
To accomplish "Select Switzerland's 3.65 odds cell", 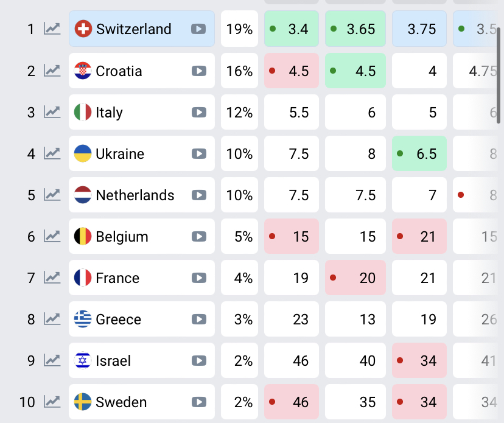I will (355, 29).
